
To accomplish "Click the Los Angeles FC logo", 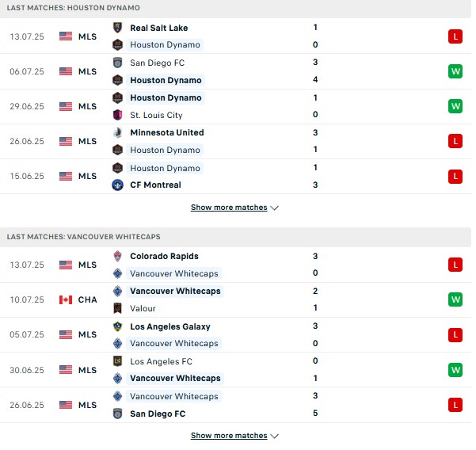I will click(x=117, y=361).
